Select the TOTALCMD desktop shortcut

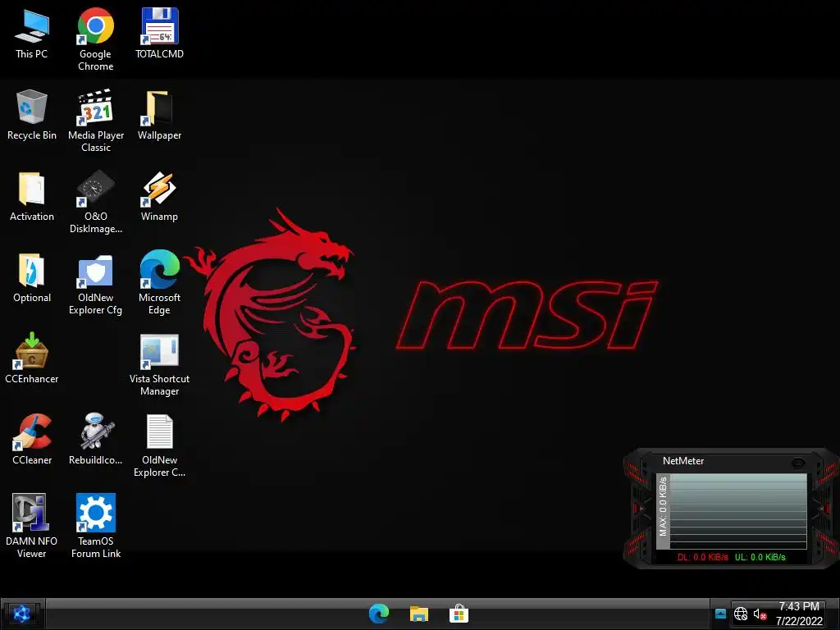tap(159, 33)
